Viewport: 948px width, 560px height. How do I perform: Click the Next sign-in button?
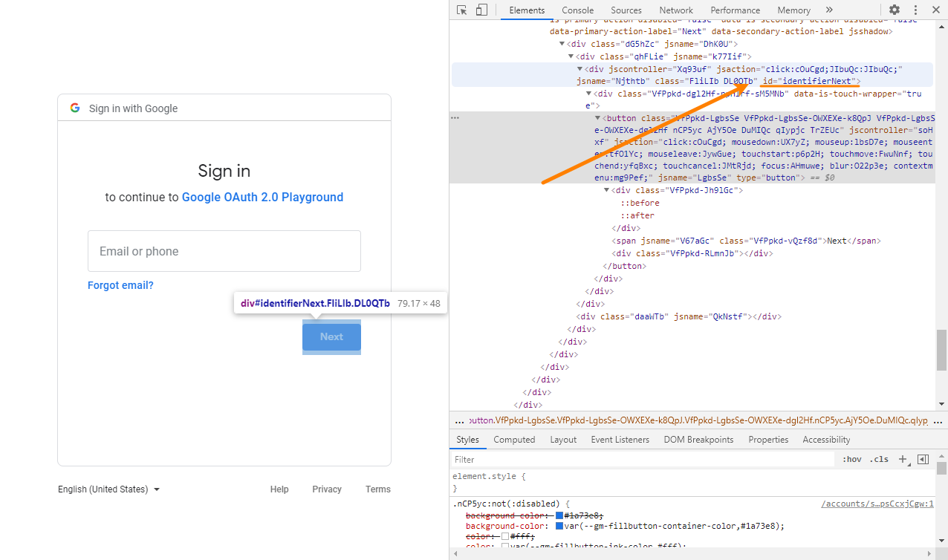(x=331, y=336)
